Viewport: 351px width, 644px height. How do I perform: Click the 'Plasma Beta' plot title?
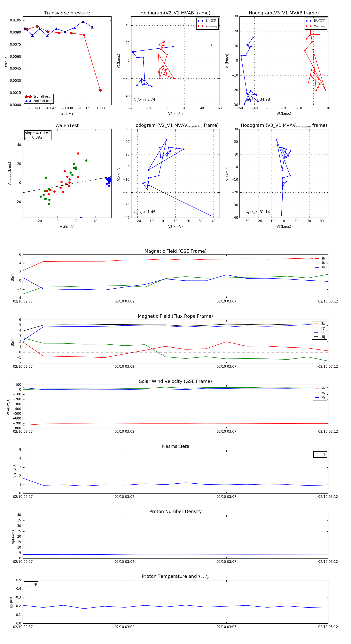point(175,446)
